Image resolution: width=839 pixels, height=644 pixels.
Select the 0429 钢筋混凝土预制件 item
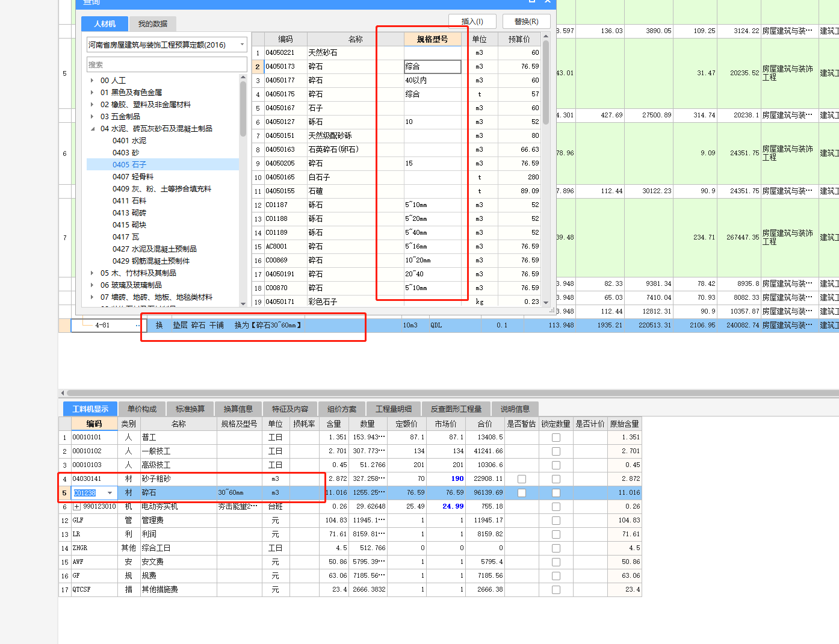tap(151, 261)
